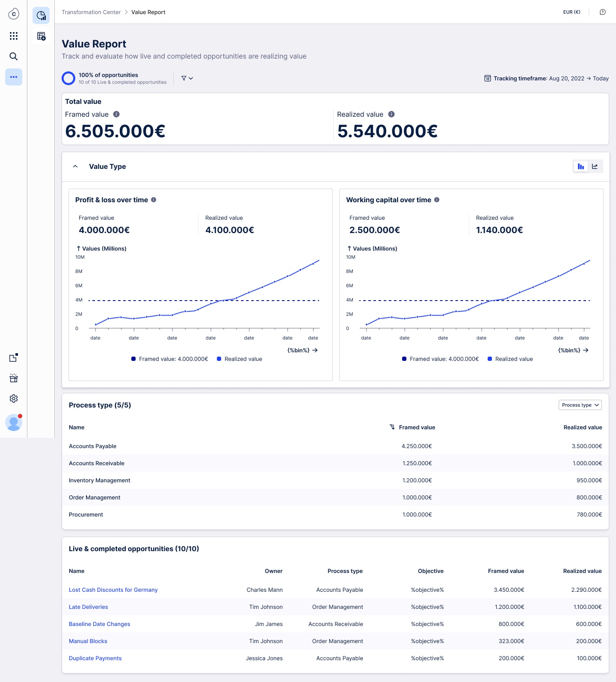Viewport: 616px width, 682px height.
Task: Open the settings gear icon
Action: click(14, 399)
